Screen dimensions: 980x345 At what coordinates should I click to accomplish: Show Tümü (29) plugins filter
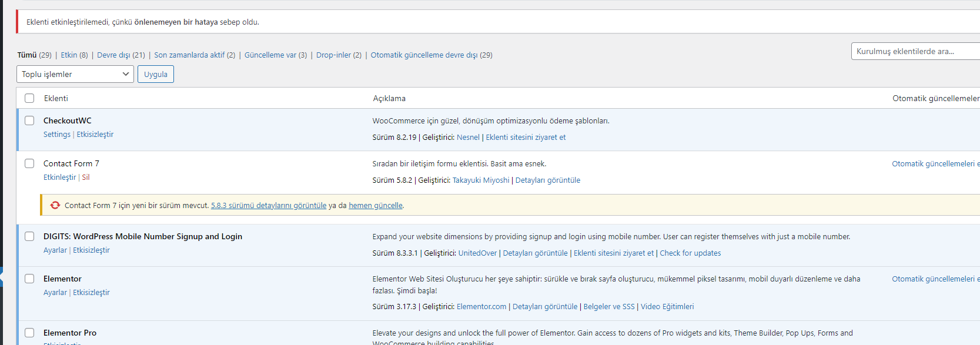pos(34,55)
